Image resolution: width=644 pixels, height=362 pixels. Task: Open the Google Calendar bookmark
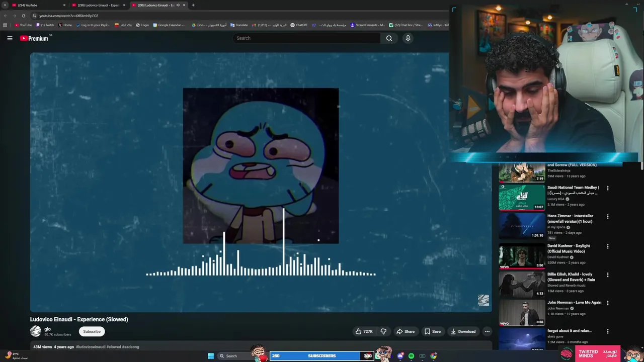tap(169, 25)
